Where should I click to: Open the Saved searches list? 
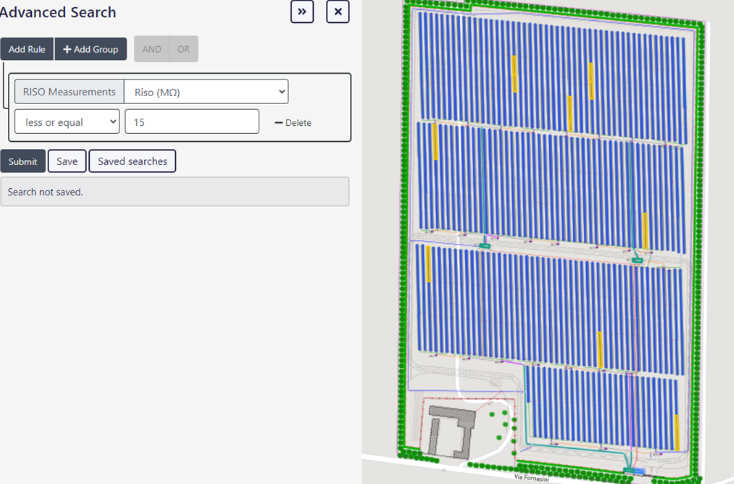coord(132,161)
